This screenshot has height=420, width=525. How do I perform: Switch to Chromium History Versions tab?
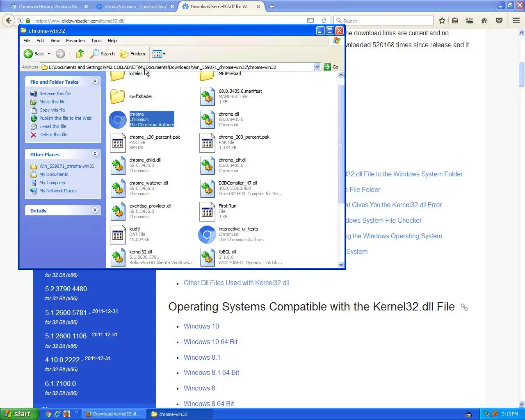click(x=49, y=7)
